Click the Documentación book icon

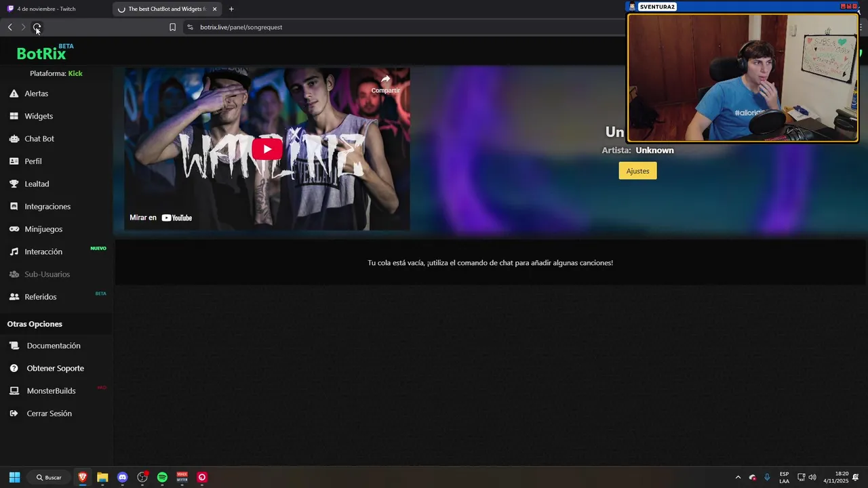[x=14, y=346]
